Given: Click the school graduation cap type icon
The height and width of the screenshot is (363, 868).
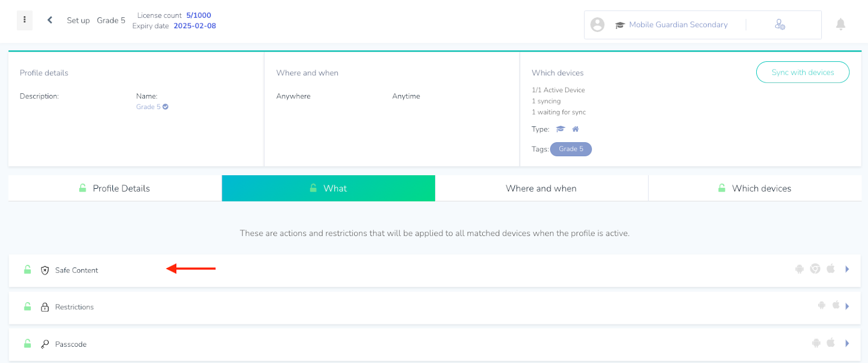Looking at the screenshot, I should click(x=560, y=129).
